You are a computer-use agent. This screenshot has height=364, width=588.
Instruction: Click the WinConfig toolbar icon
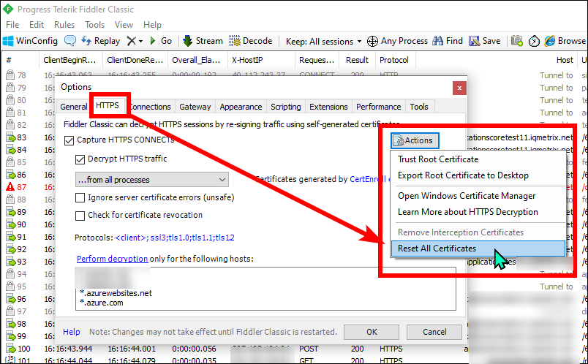[8, 41]
